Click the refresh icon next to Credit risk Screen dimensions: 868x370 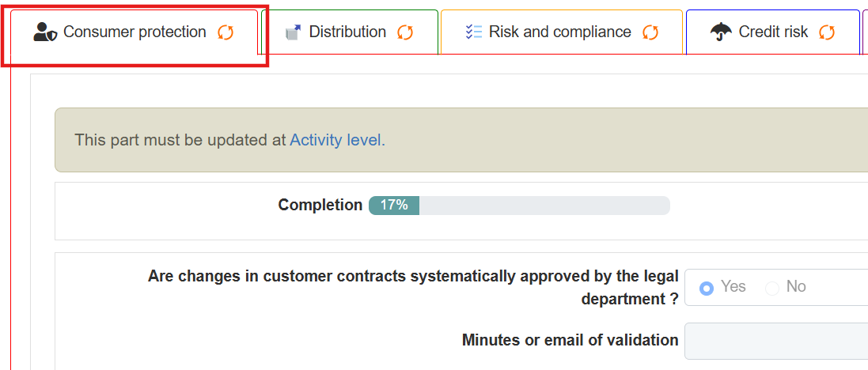pos(827,32)
